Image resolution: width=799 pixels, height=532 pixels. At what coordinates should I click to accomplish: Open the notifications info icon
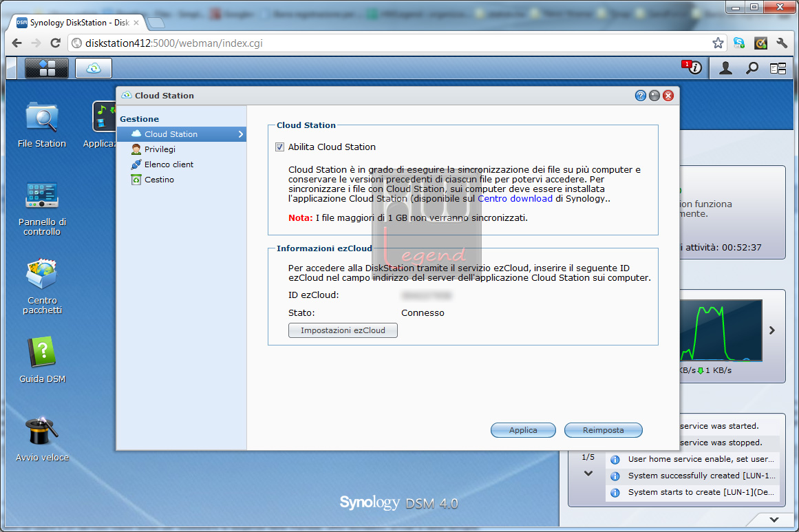coord(695,67)
